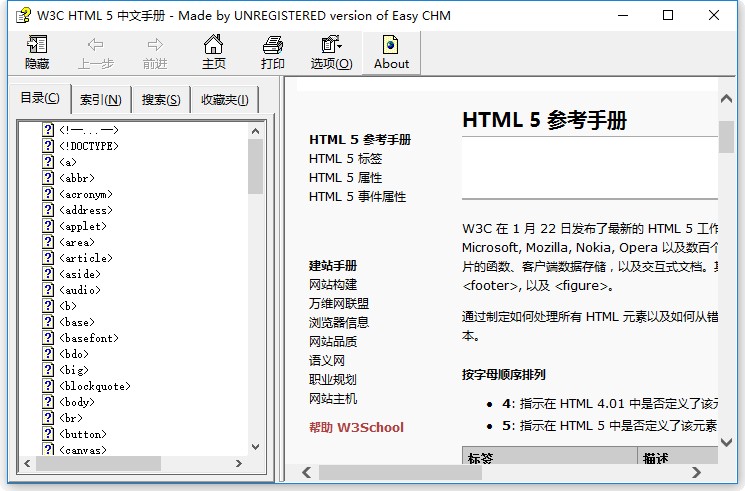Click the help page icon beside <abbr>
This screenshot has height=491, width=745.
48,178
